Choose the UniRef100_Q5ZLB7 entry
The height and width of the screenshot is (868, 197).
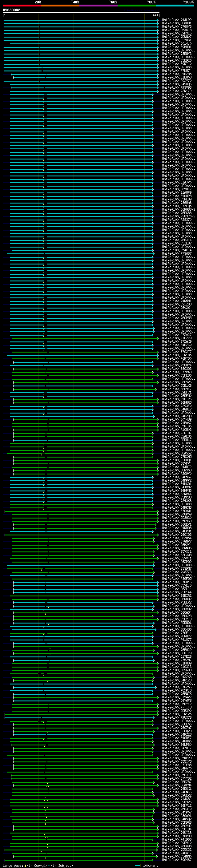pyautogui.click(x=176, y=243)
